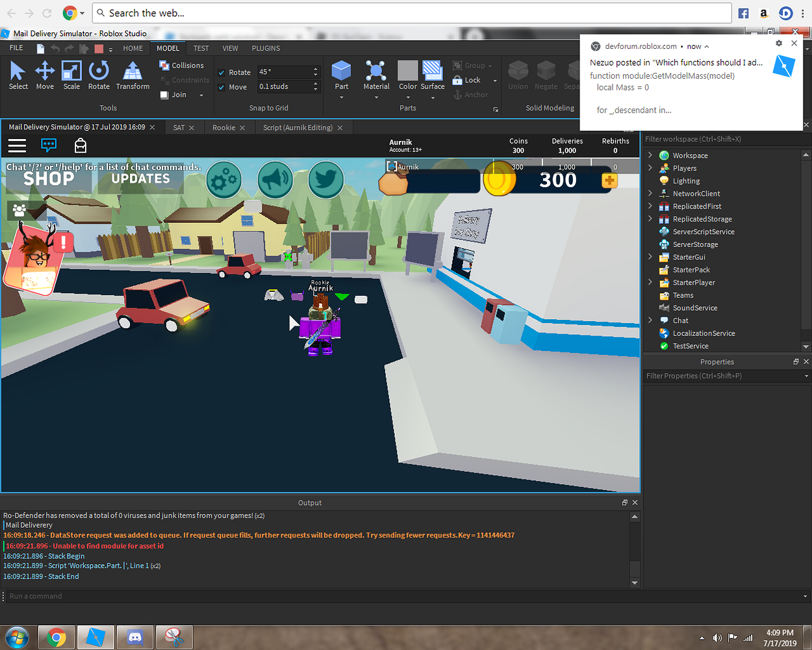Image resolution: width=812 pixels, height=650 pixels.
Task: Click the UPDATES button in game
Action: point(140,179)
